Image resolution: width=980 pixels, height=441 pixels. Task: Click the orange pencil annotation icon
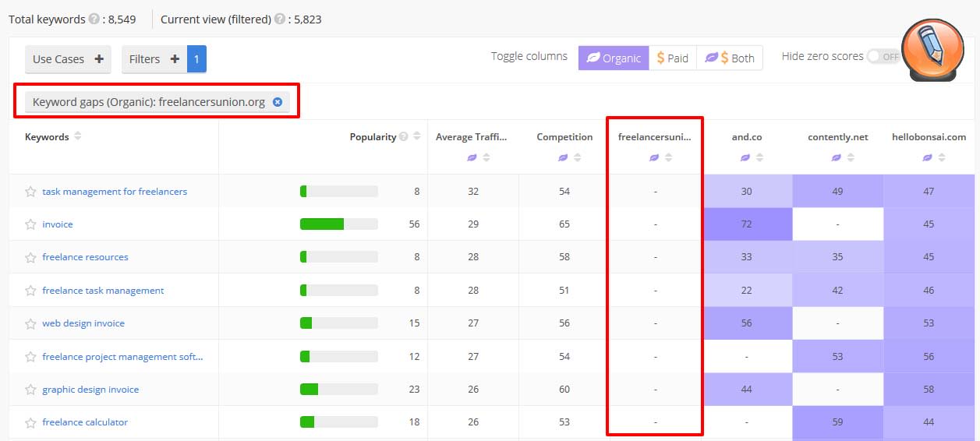pyautogui.click(x=932, y=48)
